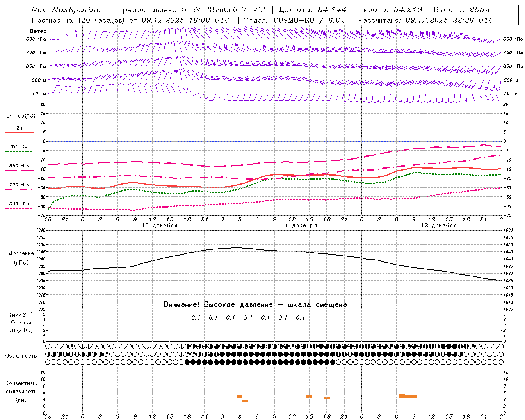The image size is (525, 420).
Task: Click the (мм/3ч.) precipitation unit label
Action: click(x=21, y=315)
